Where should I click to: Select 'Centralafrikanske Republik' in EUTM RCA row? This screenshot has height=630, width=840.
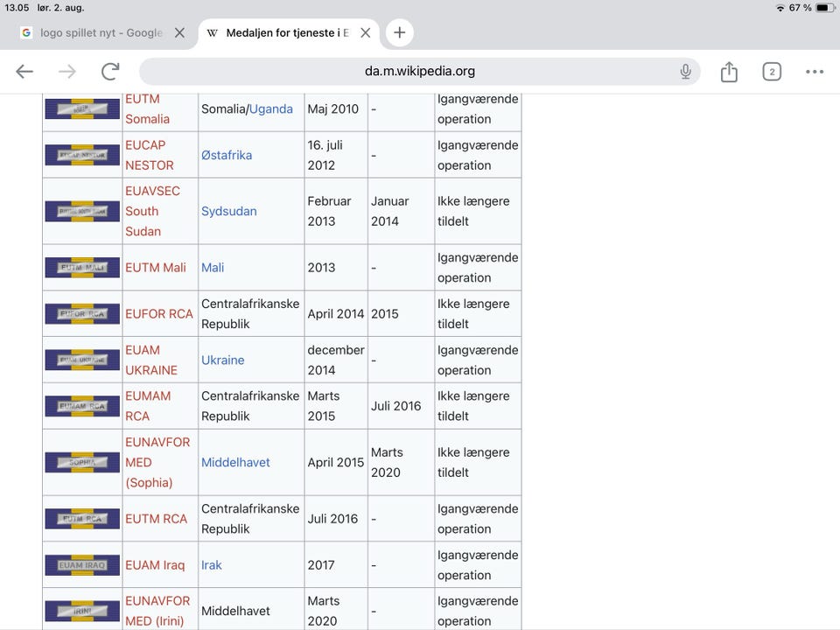pyautogui.click(x=250, y=519)
